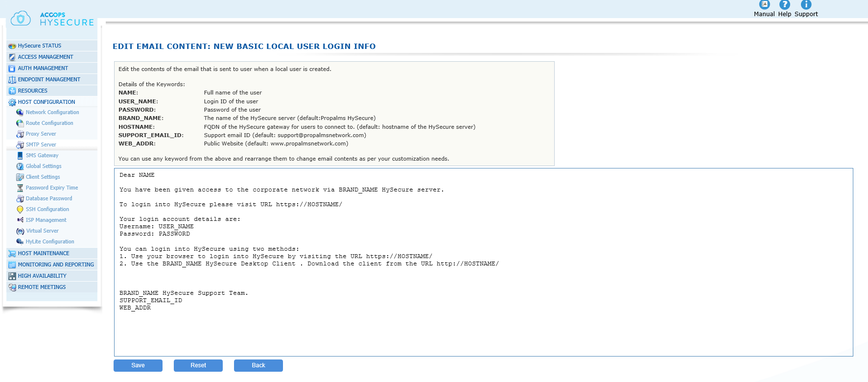868x382 pixels.
Task: Open ISP Management link
Action: point(46,220)
